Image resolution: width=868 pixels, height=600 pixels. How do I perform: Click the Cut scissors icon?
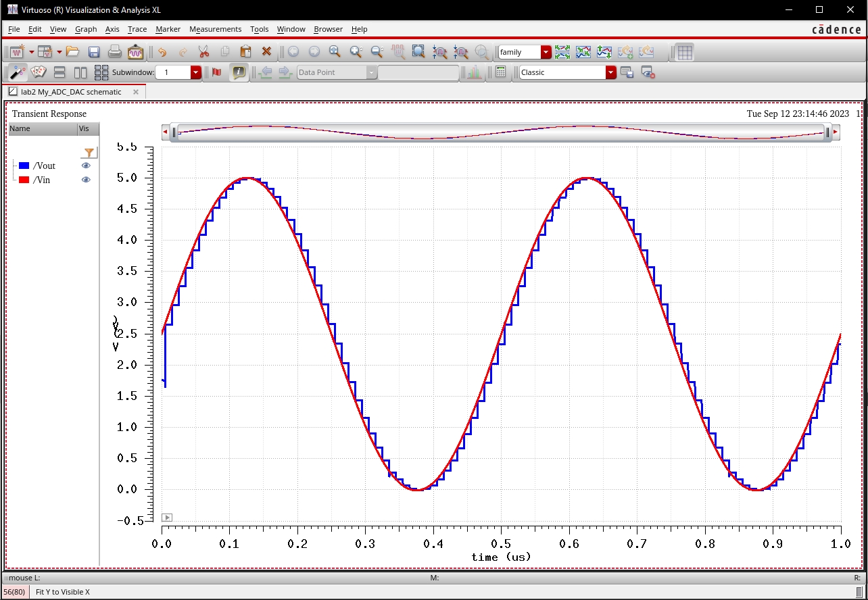(x=203, y=52)
